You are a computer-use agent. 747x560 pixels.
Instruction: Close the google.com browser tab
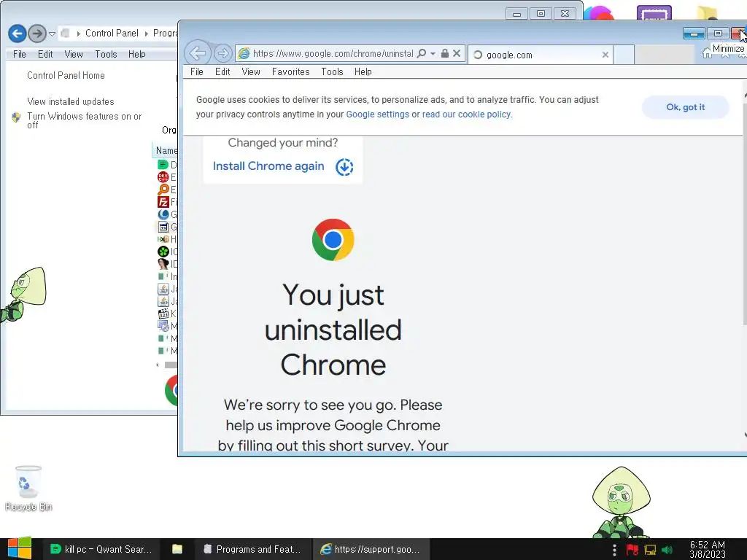click(605, 55)
